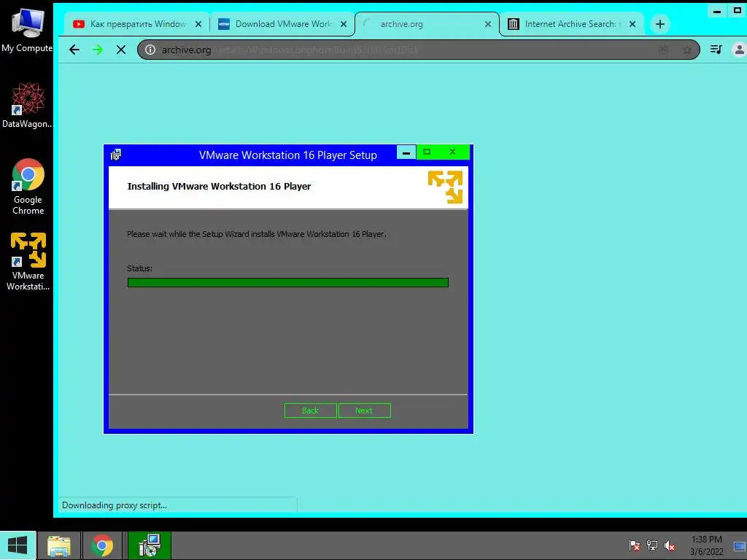Open File Explorer from the taskbar
Image resolution: width=747 pixels, height=560 pixels.
pos(58,545)
